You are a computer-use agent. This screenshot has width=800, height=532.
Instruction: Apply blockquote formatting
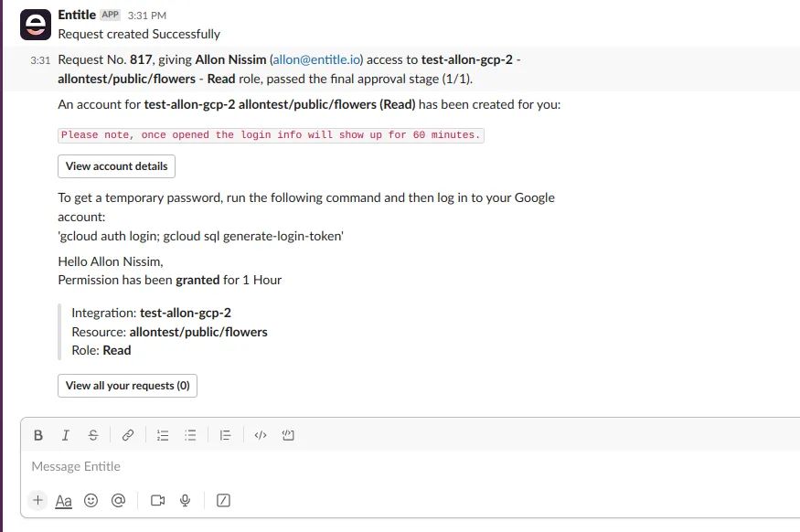(225, 435)
